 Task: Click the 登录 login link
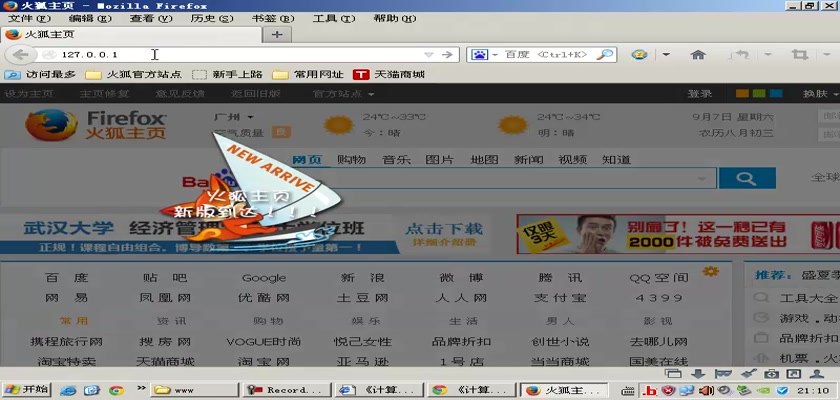[700, 94]
